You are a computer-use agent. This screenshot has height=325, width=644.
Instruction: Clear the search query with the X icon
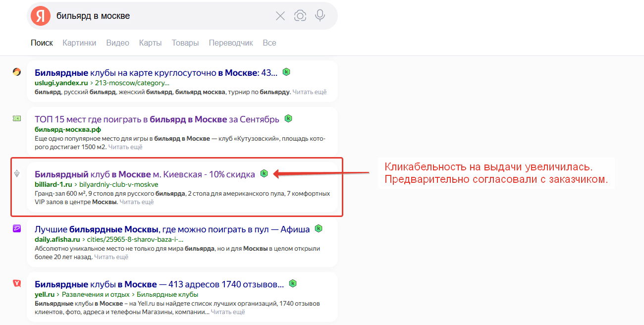pyautogui.click(x=280, y=16)
